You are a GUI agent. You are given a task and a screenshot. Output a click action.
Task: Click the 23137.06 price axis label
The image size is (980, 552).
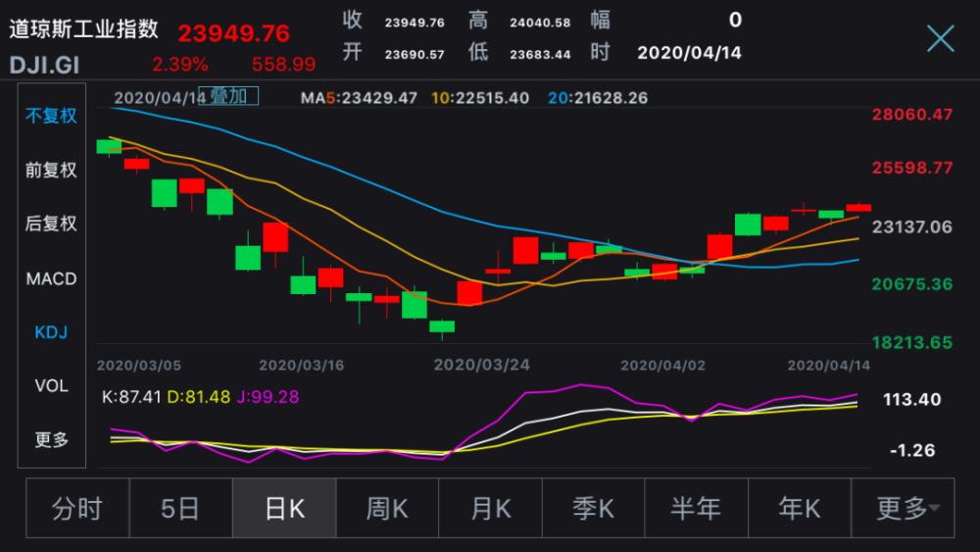(912, 226)
